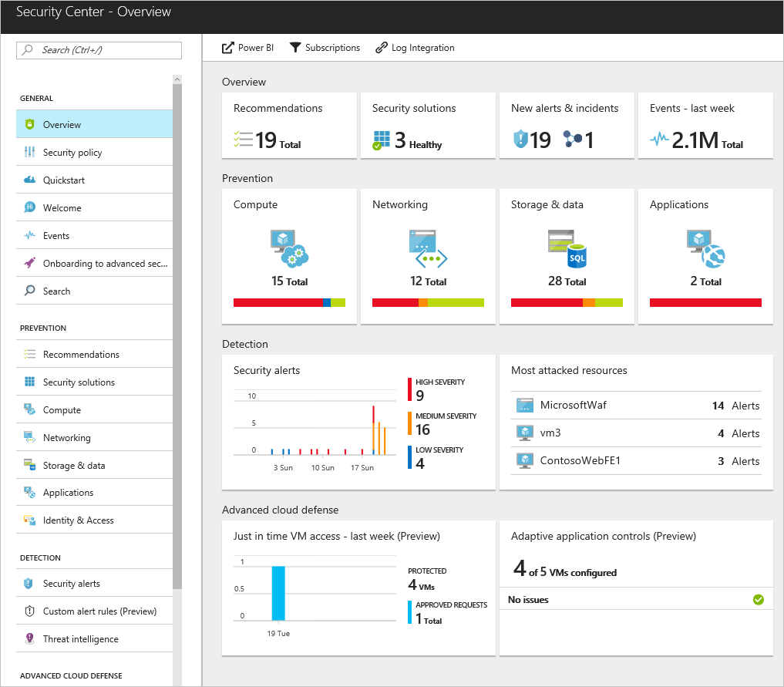
Task: Click the Applications tile globe icon
Action: pyautogui.click(x=705, y=248)
